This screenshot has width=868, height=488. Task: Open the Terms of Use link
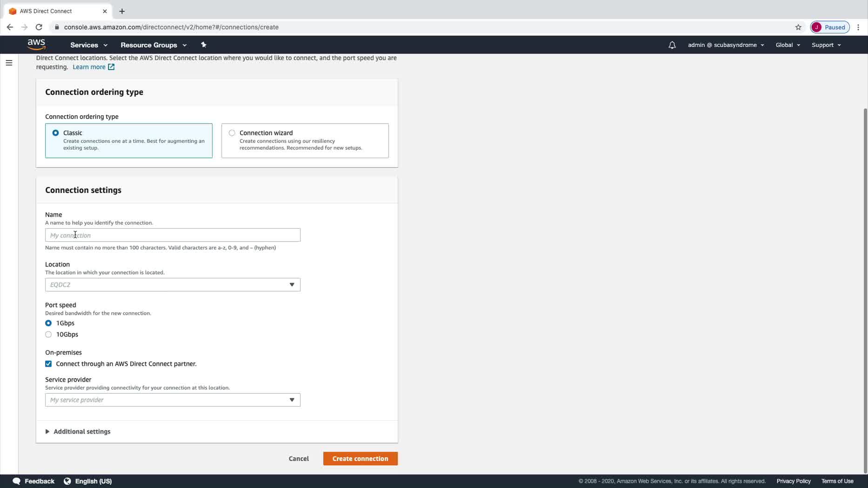pyautogui.click(x=837, y=481)
